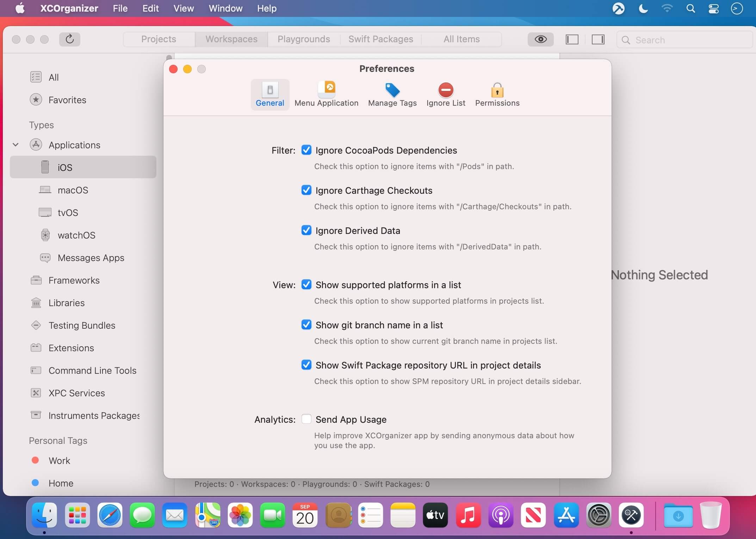Select the red Work personal tag
756x539 pixels.
(x=59, y=460)
